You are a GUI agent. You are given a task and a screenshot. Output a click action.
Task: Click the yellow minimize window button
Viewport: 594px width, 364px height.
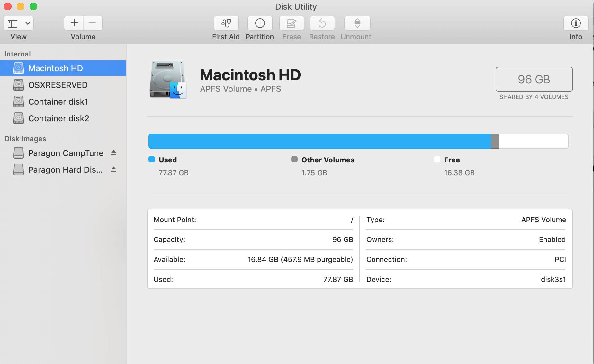coord(21,6)
